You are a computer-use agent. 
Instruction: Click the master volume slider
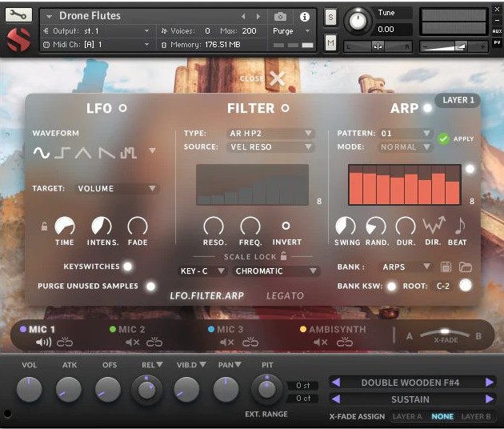tap(454, 46)
